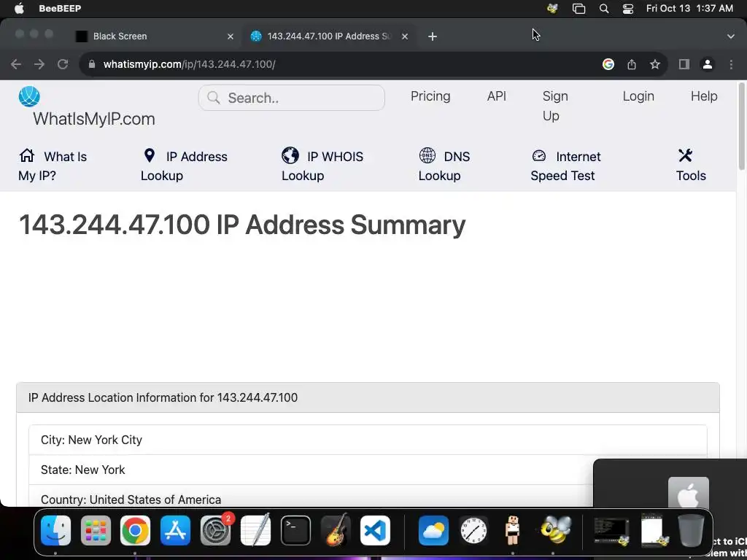Select the 143.244.47.100 IP Address tab
This screenshot has width=747, height=560.
329,36
